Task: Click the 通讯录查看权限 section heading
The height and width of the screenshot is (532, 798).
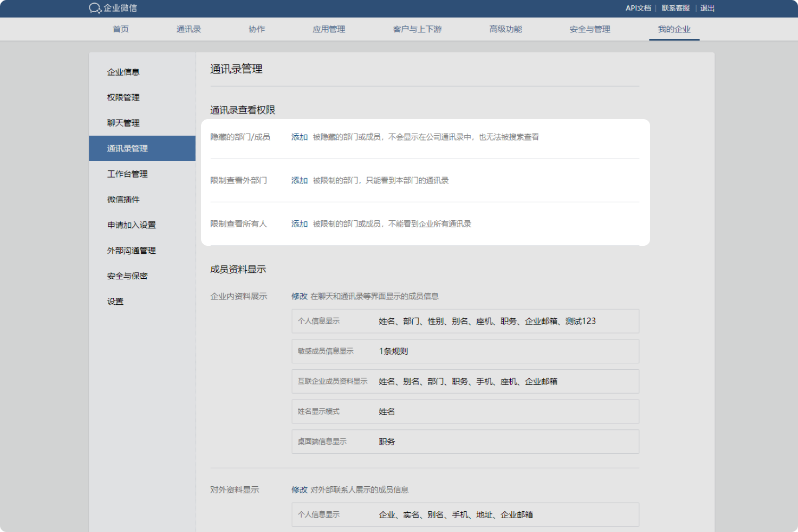Action: pos(243,110)
